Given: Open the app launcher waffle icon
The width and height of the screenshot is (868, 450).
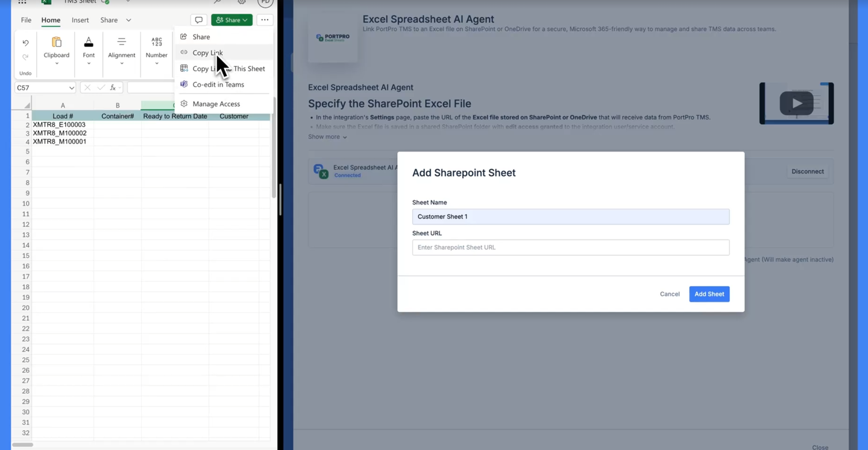Looking at the screenshot, I should click(22, 2).
